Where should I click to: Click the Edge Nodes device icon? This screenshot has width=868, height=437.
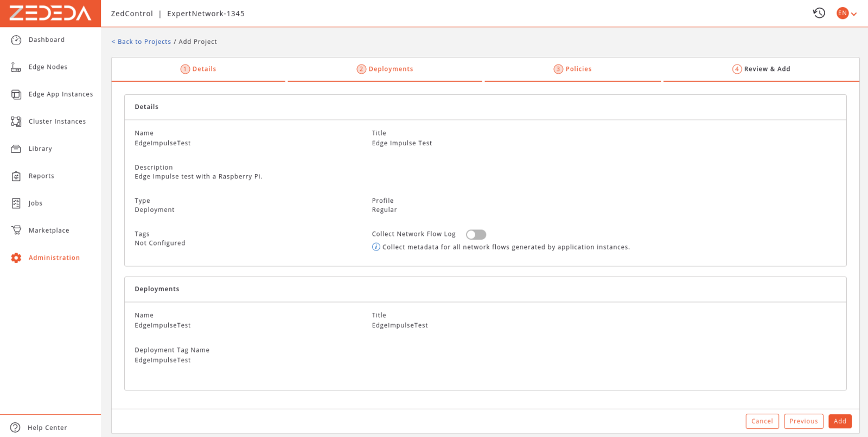pos(16,67)
